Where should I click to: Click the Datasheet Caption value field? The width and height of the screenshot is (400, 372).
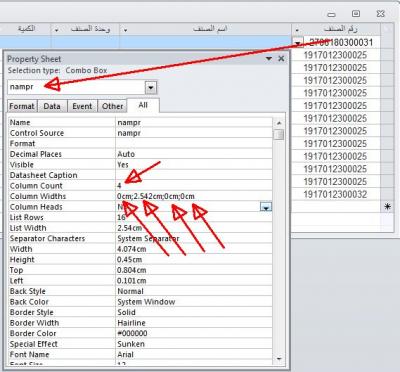[194, 175]
